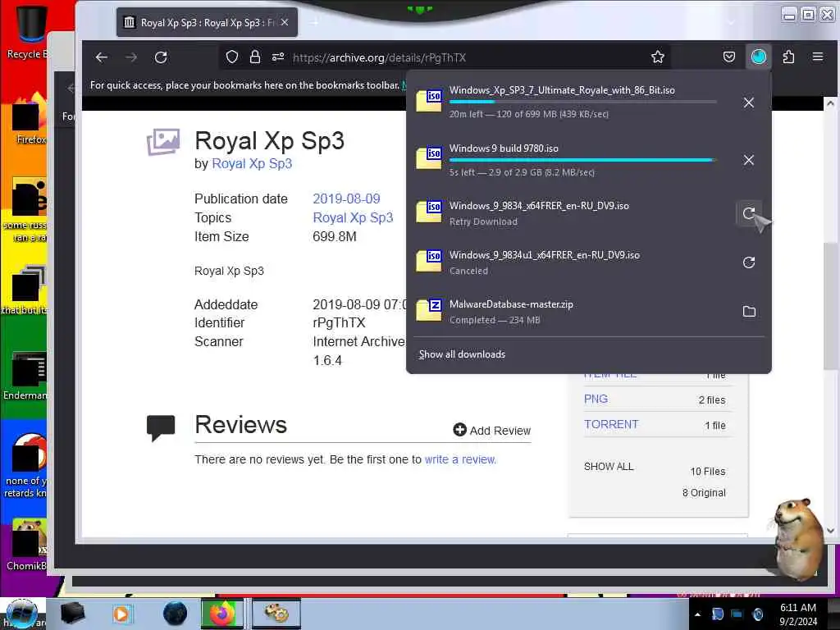Open the ChomikBox desktop icon
Viewport: 840px width, 630px height.
[27, 544]
